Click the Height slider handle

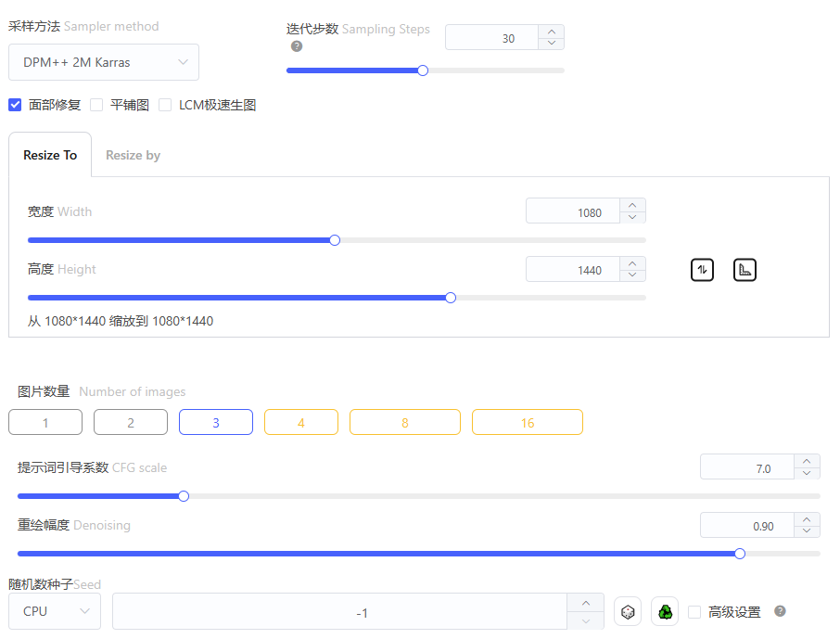(451, 298)
